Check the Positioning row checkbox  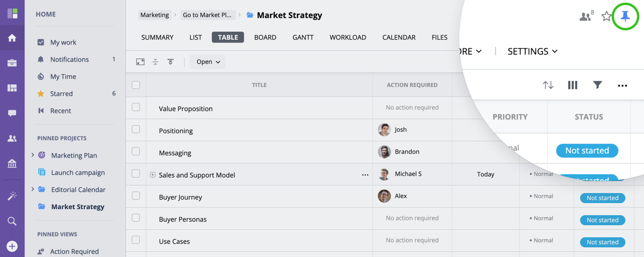click(x=136, y=129)
